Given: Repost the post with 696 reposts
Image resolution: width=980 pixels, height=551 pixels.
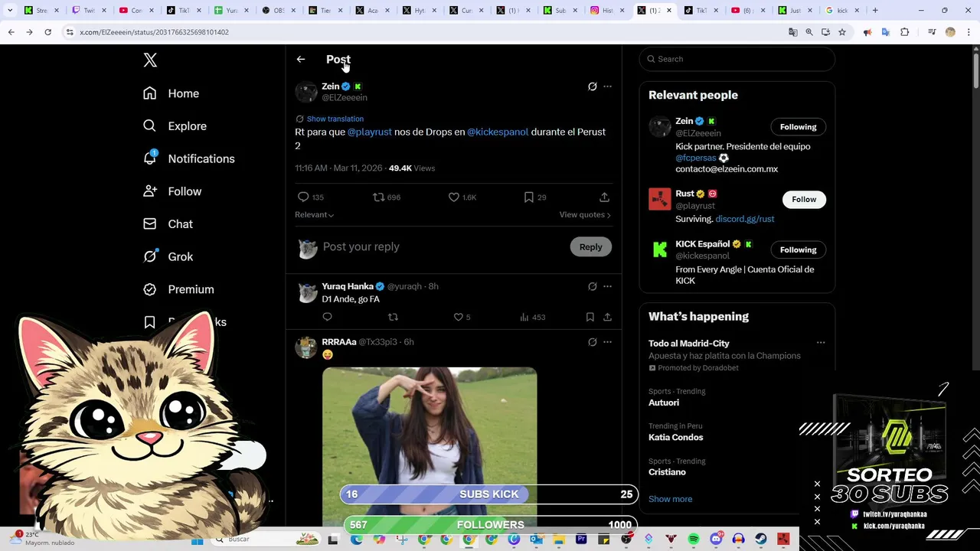Looking at the screenshot, I should [x=378, y=197].
